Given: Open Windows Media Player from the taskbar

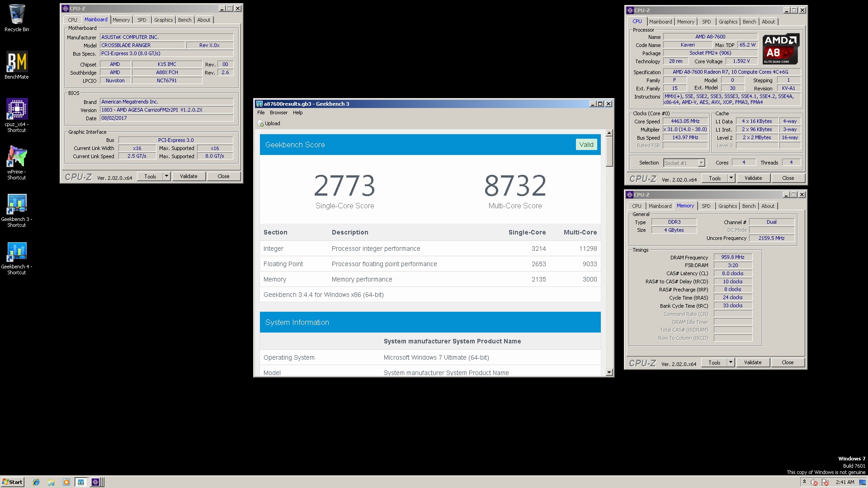Looking at the screenshot, I should click(66, 482).
